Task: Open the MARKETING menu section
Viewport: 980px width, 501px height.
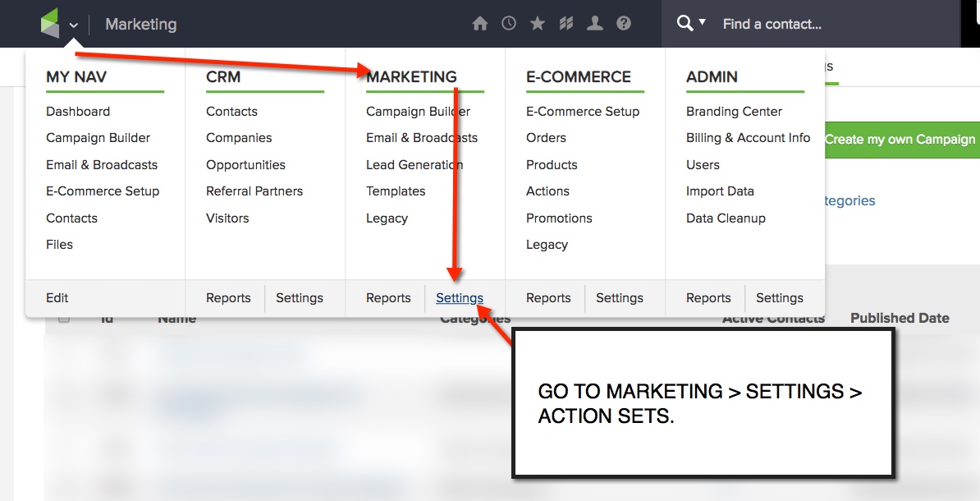Action: 411,76
